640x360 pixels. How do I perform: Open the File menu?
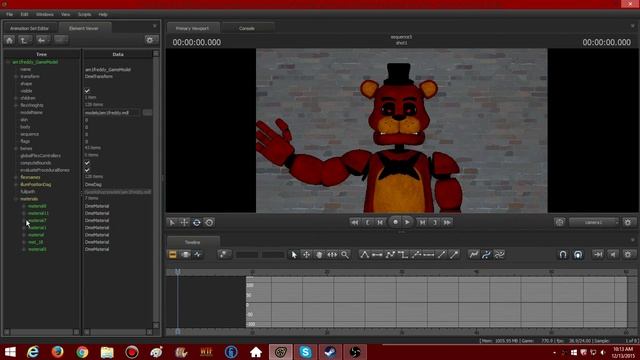pyautogui.click(x=9, y=14)
